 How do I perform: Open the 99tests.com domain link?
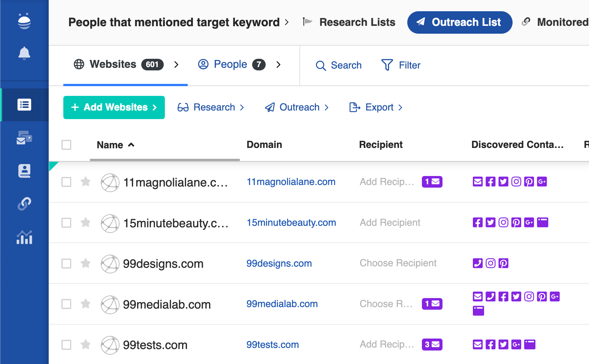point(272,345)
